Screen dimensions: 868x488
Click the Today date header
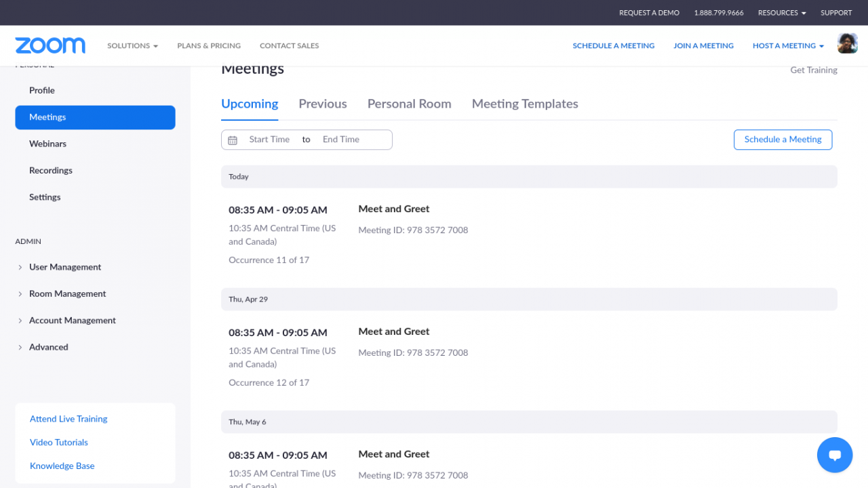(529, 177)
